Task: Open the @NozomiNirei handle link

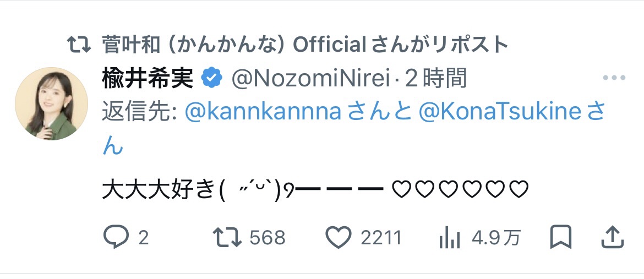Action: (310, 79)
